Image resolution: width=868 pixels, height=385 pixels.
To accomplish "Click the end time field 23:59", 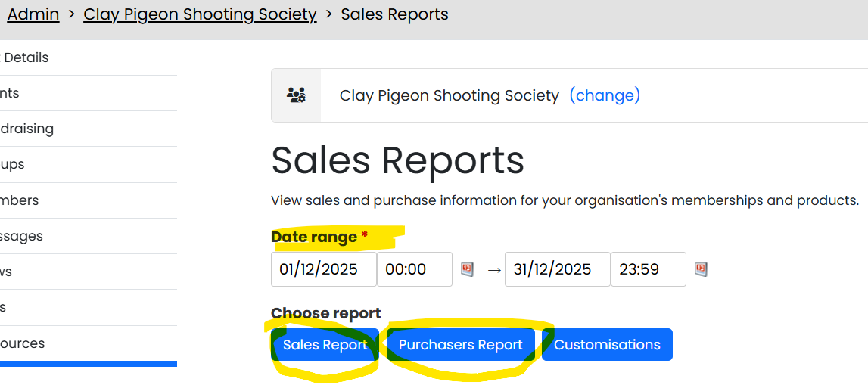I will coord(648,269).
